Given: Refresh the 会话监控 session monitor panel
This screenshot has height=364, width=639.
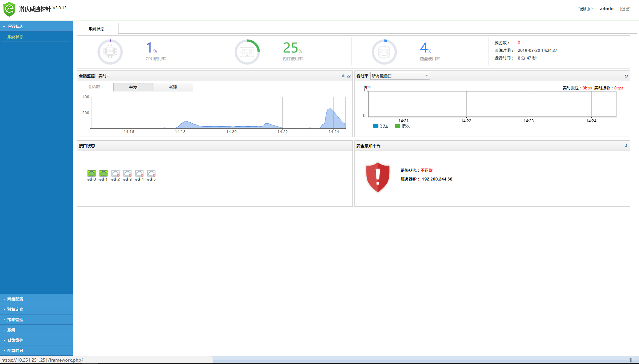Looking at the screenshot, I should click(x=343, y=76).
